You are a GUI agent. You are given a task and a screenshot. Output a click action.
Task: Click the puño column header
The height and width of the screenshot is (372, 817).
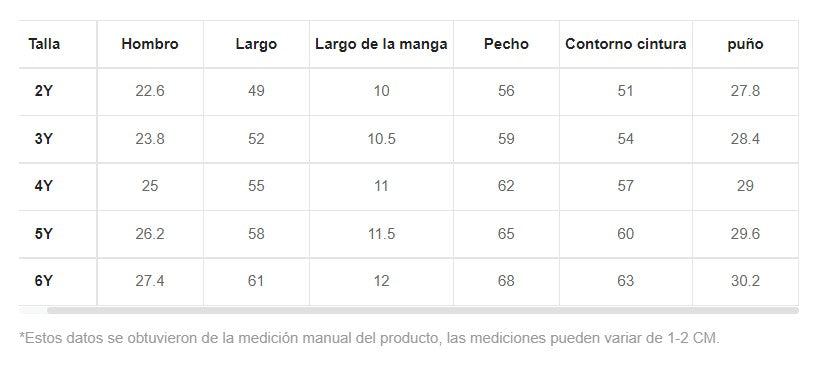click(746, 44)
